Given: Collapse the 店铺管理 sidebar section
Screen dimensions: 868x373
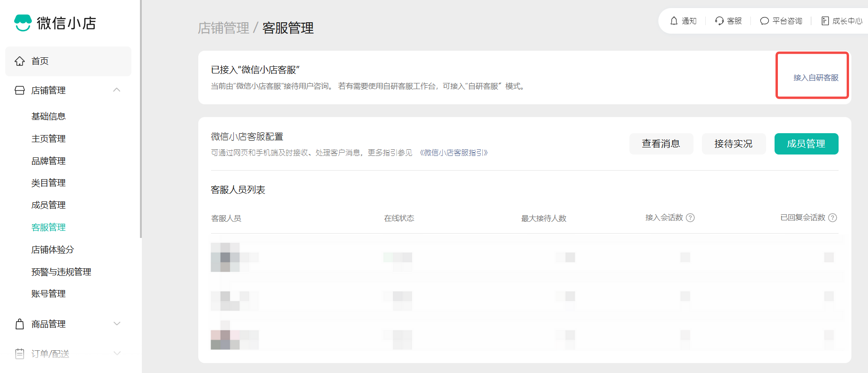Looking at the screenshot, I should click(x=117, y=90).
